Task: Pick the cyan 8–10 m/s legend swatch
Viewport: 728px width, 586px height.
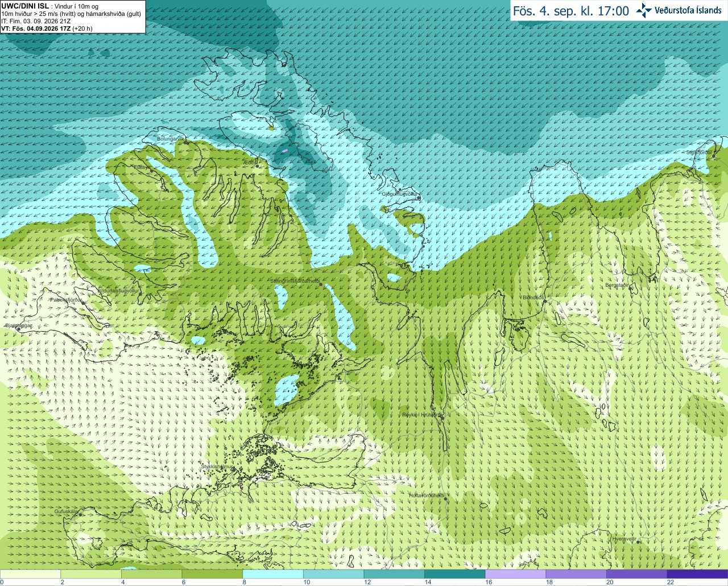Action: 272,574
